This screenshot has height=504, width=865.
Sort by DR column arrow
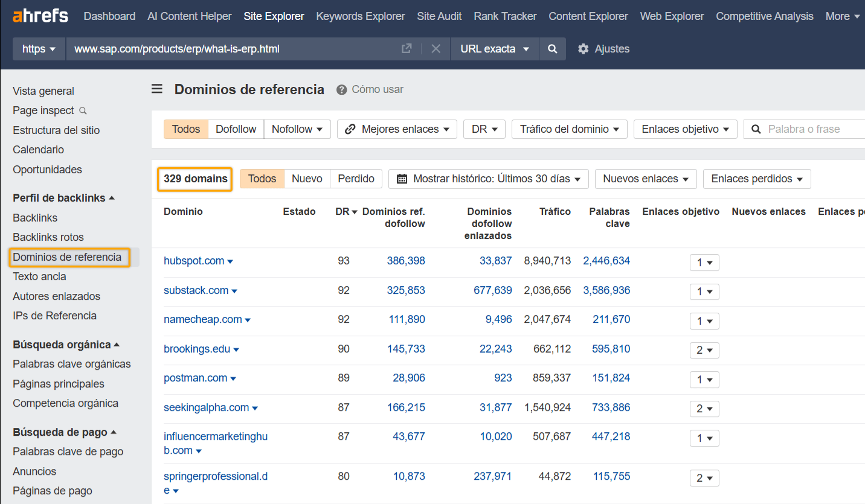pyautogui.click(x=355, y=212)
